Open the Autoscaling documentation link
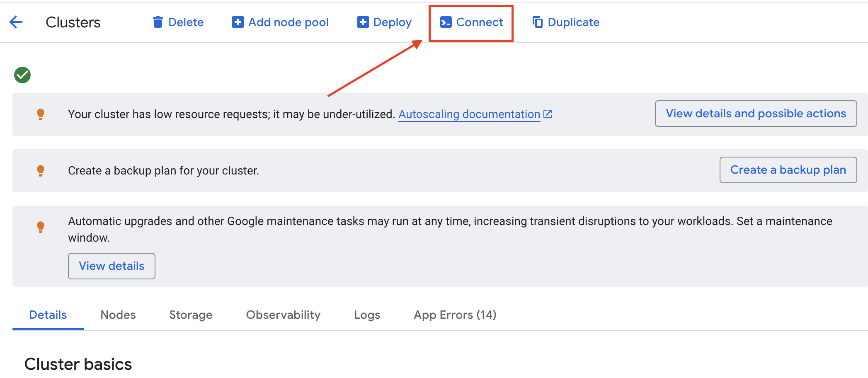The image size is (868, 378). (x=469, y=114)
